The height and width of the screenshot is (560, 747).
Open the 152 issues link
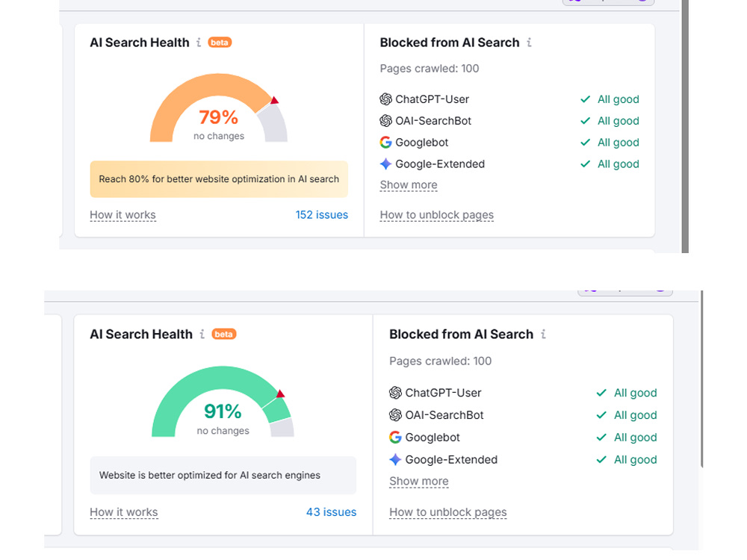click(x=321, y=215)
